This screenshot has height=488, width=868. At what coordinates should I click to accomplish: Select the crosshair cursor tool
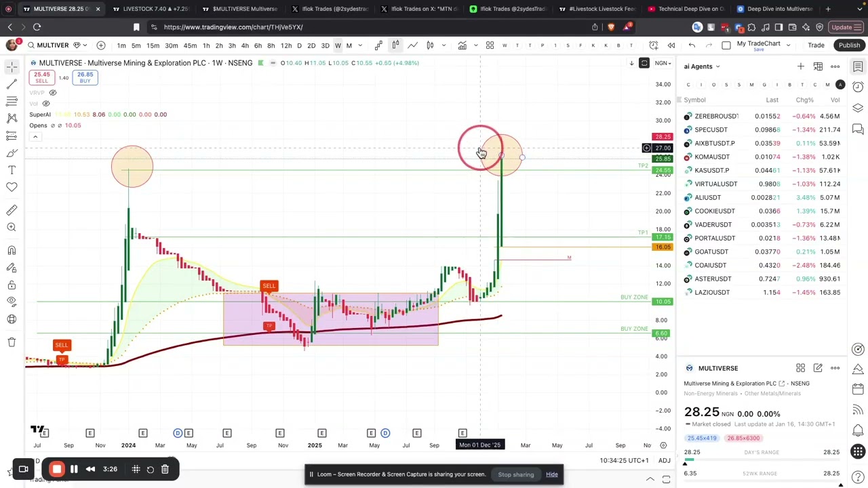point(12,66)
